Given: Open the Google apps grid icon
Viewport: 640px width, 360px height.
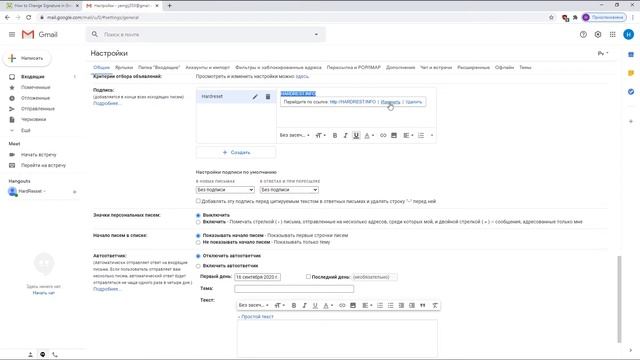Looking at the screenshot, I should coord(613,35).
